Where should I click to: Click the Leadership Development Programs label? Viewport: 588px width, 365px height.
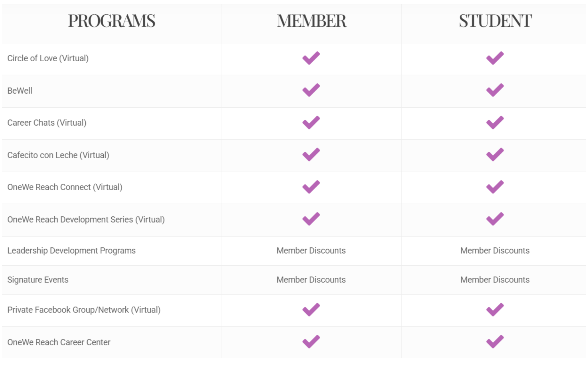[x=71, y=251]
